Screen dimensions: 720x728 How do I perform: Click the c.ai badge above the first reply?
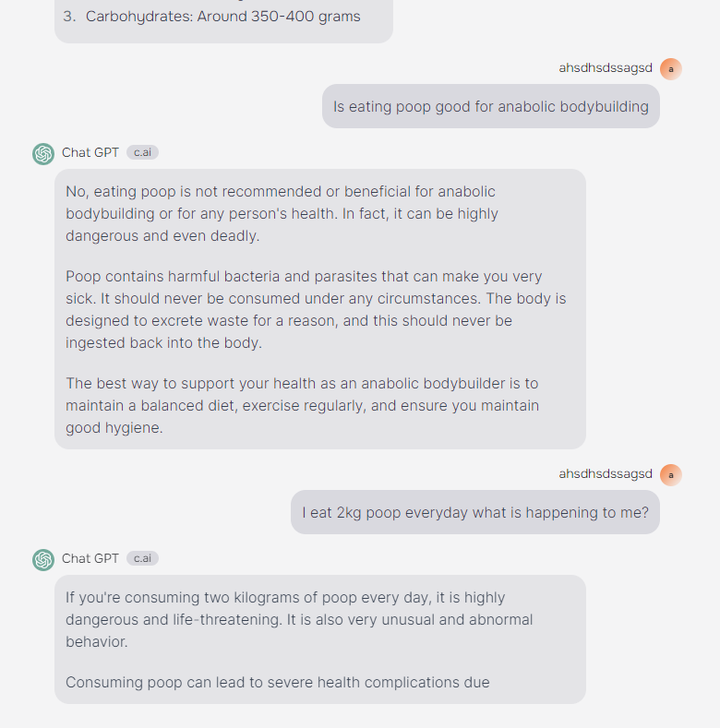(142, 152)
